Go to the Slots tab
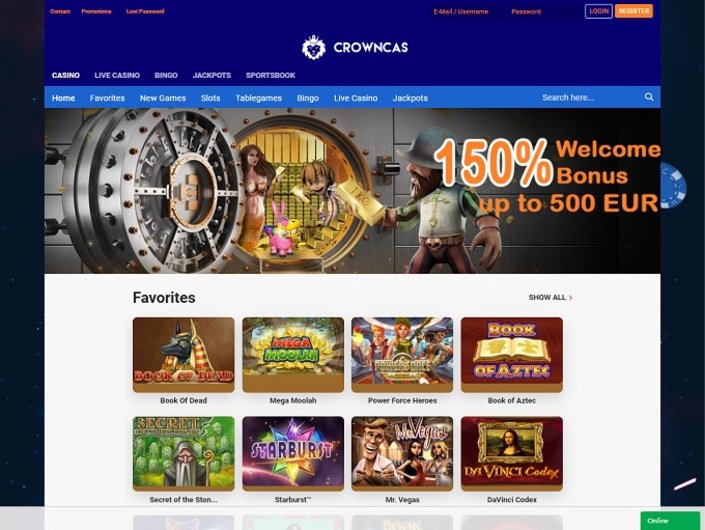 [210, 98]
